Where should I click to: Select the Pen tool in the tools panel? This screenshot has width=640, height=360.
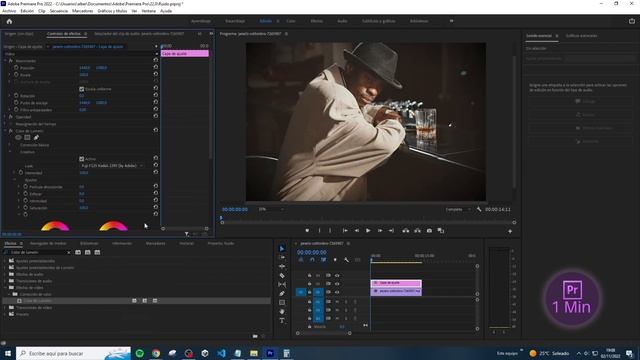click(282, 293)
